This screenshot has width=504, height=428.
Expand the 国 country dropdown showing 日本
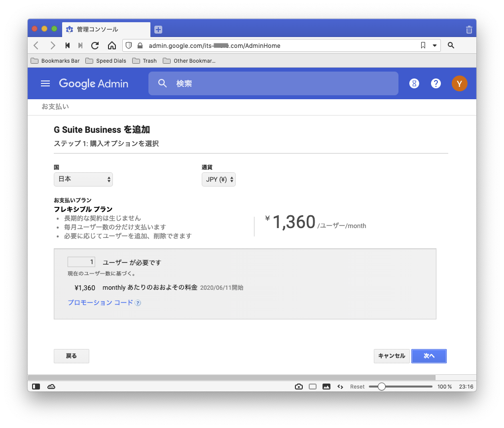click(x=83, y=179)
